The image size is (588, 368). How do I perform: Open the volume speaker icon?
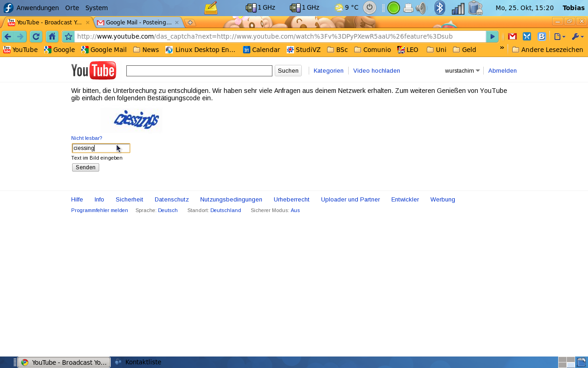[421, 8]
